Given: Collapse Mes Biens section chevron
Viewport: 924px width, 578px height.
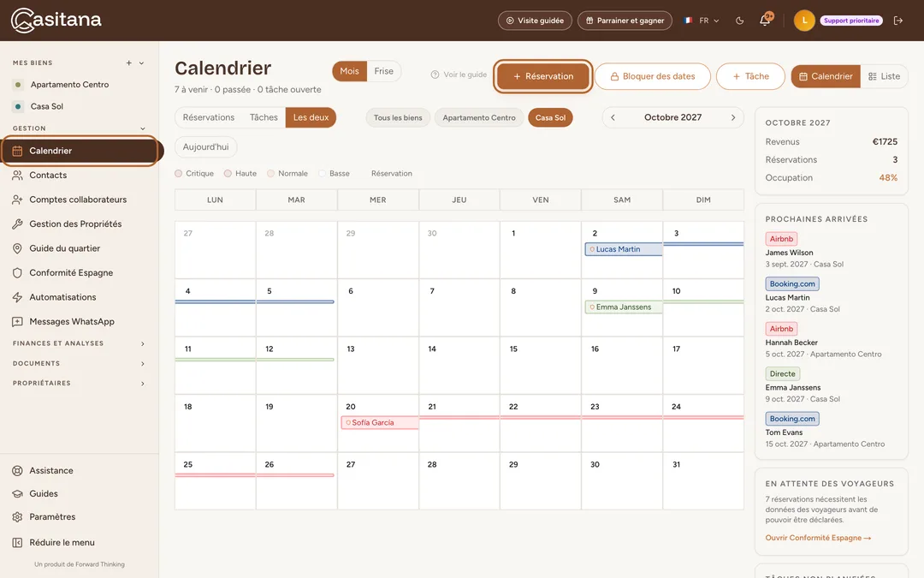Looking at the screenshot, I should [141, 63].
